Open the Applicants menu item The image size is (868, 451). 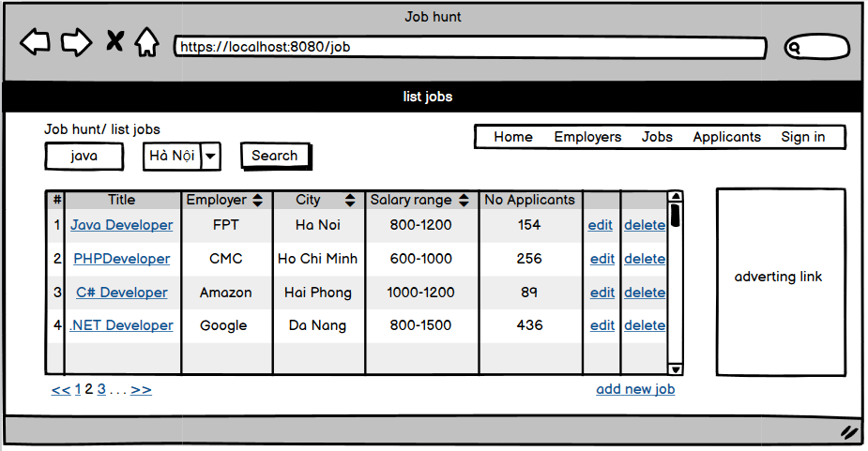point(727,137)
